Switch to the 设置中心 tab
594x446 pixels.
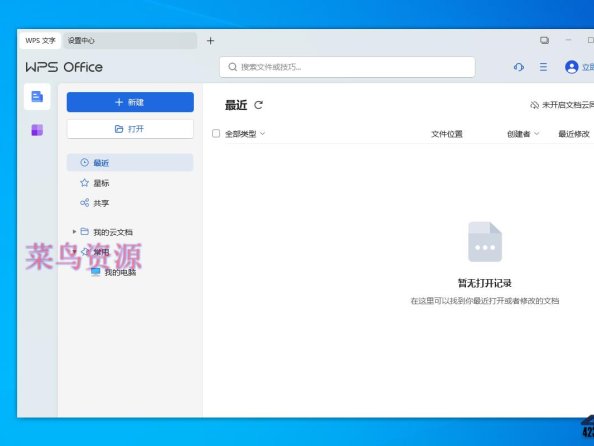pos(130,41)
